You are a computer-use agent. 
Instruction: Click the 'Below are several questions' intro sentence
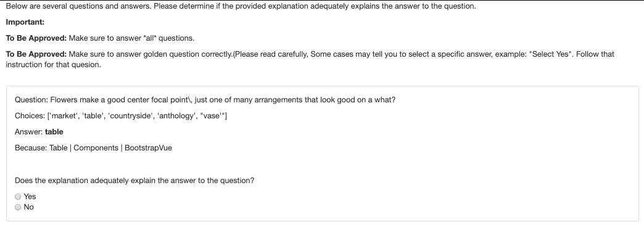tap(241, 6)
